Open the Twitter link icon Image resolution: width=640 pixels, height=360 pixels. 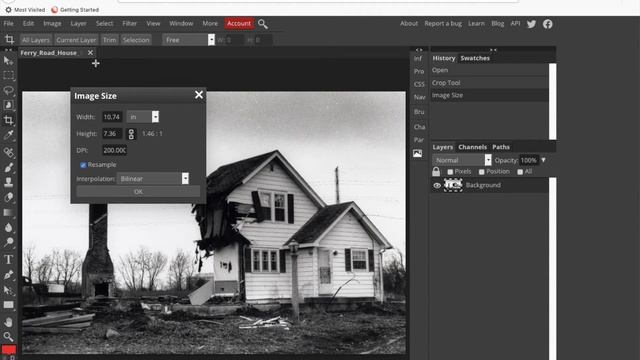(531, 24)
